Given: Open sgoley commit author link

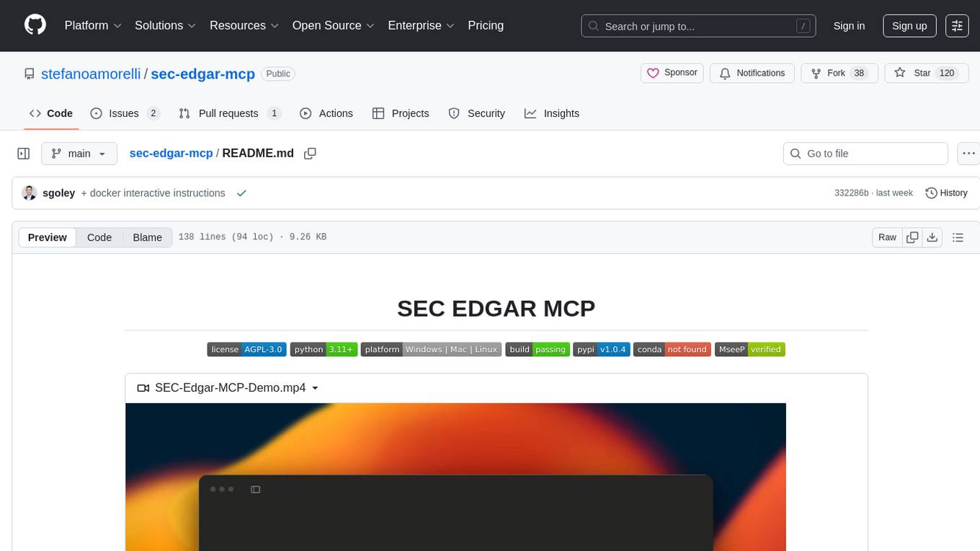Looking at the screenshot, I should click(59, 193).
